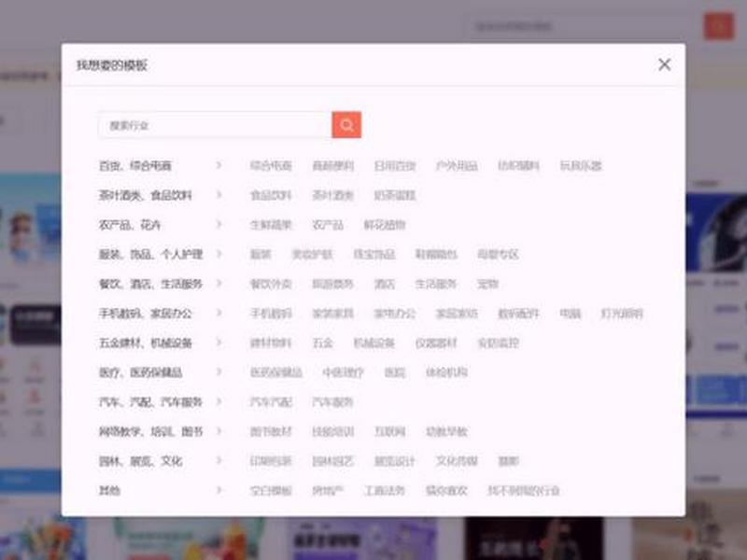Open the 餐饮外卖 industry link

click(x=271, y=284)
